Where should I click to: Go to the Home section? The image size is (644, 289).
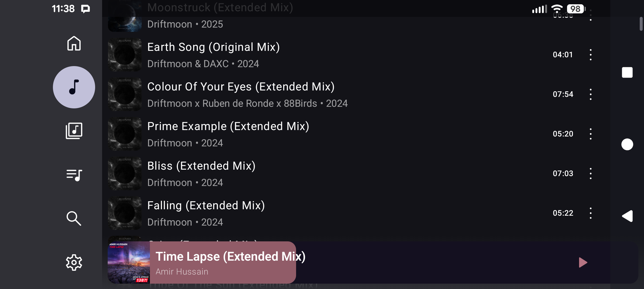point(74,43)
